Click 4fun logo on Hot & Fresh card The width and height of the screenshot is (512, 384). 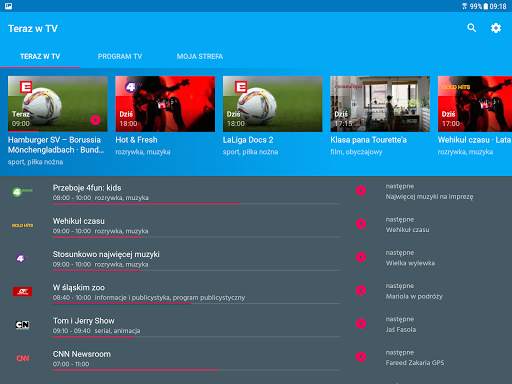(x=131, y=87)
